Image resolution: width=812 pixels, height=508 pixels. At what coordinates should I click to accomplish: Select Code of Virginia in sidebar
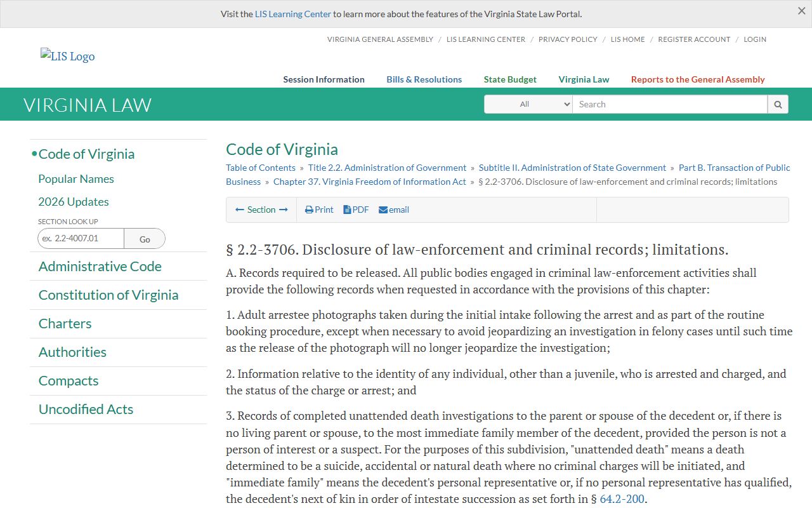point(86,154)
